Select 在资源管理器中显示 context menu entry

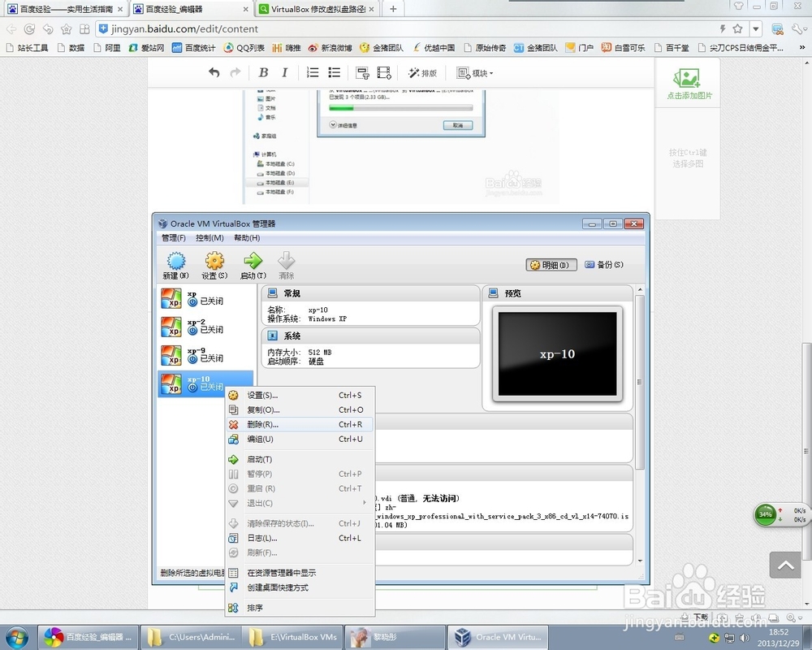tap(300, 573)
